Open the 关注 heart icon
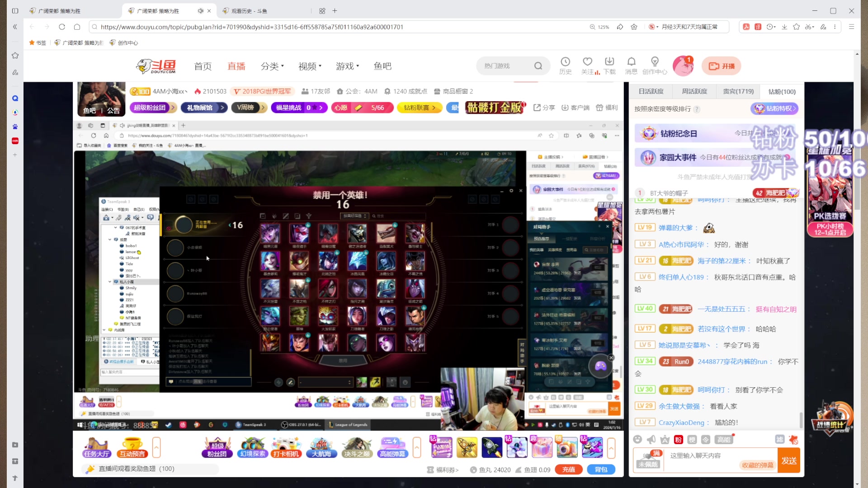 tap(588, 66)
